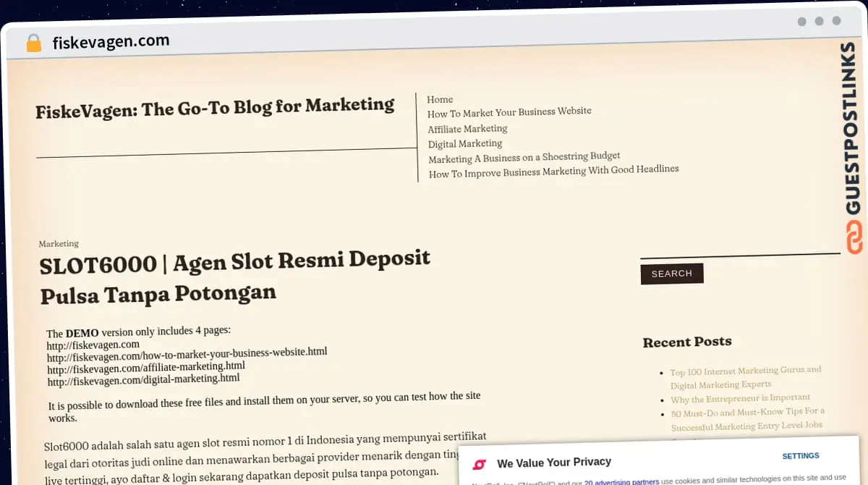Go to the Affiliate Marketing page

click(x=467, y=129)
